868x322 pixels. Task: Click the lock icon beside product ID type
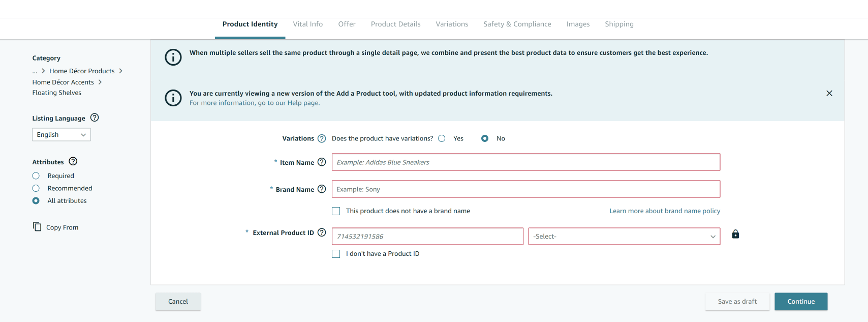735,234
